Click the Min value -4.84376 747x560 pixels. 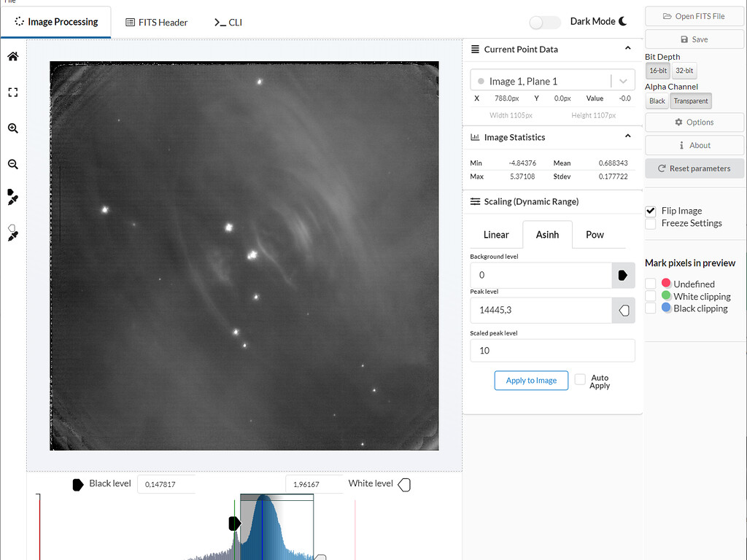pyautogui.click(x=522, y=163)
